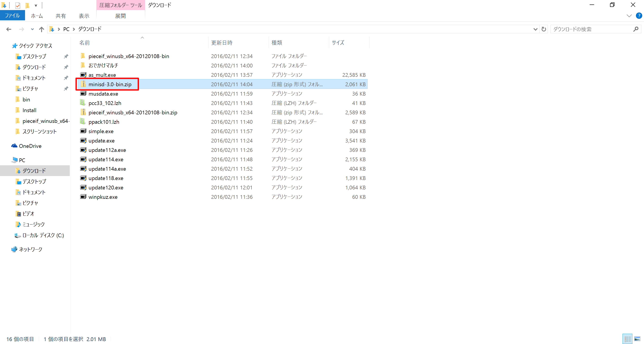
Task: Switch to the 表示 ribbon tab
Action: (x=84, y=16)
